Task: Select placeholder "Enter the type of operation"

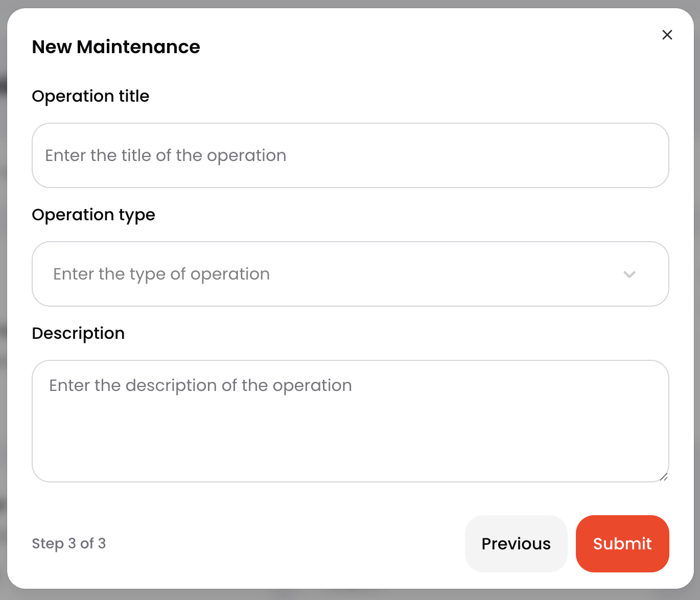Action: [x=161, y=274]
